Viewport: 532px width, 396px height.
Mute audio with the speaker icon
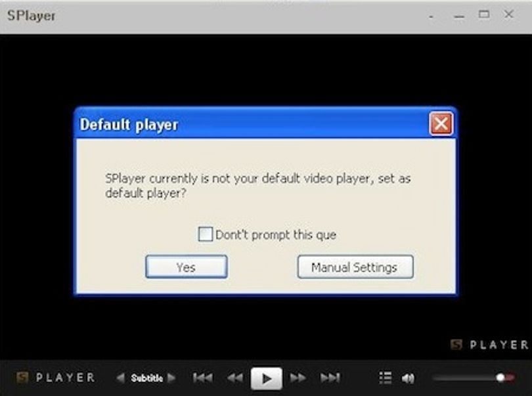click(x=408, y=378)
